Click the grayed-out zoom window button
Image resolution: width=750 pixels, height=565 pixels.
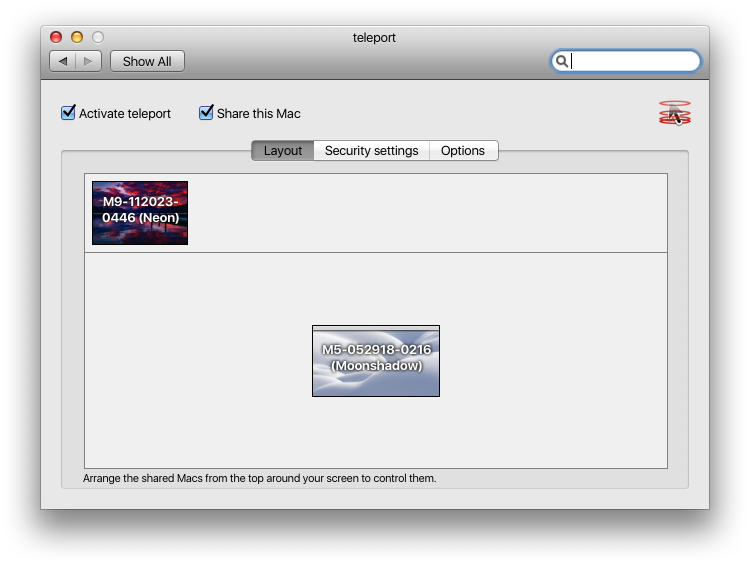point(98,37)
